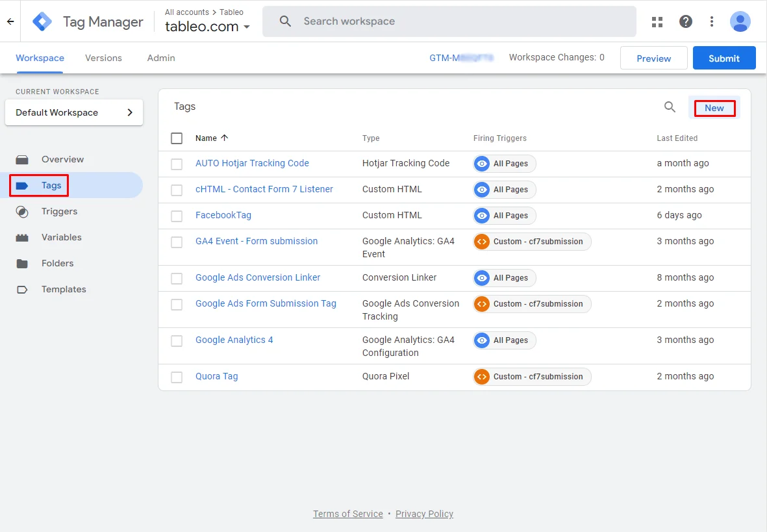Check the Google Ads Form Submission Tag checkbox
The image size is (767, 532).
click(x=177, y=305)
